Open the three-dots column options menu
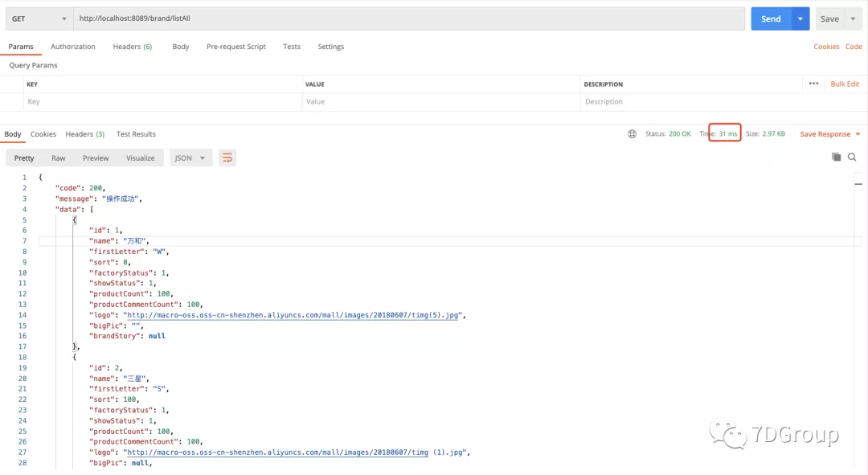868x475 pixels. [x=813, y=84]
